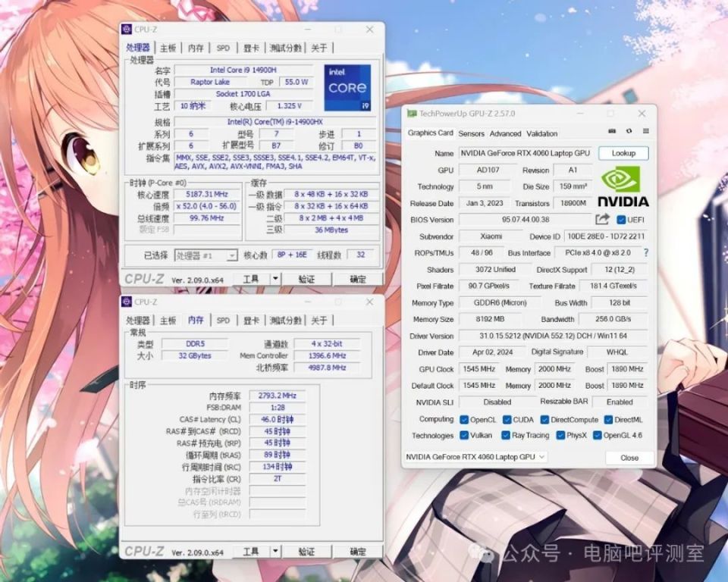Screen dimensions: 728x582
Task: Click BIOS Version field 95.07.44.00.38
Action: point(526,220)
